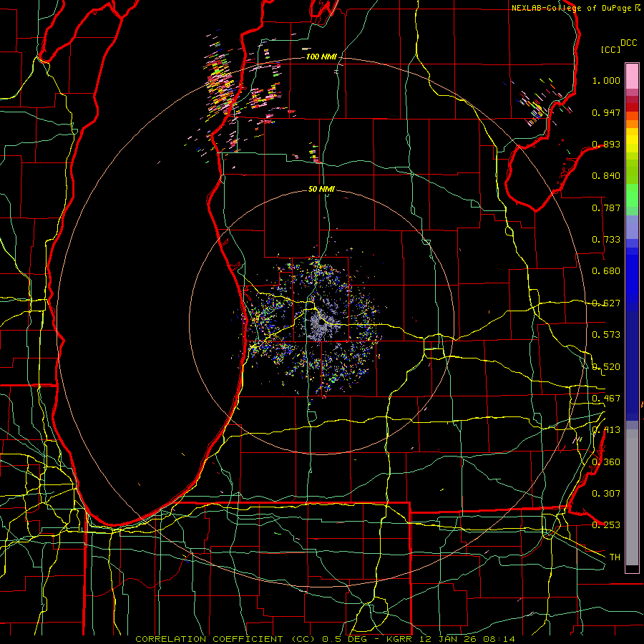Click the CORRELATION COEFFICIENT (CC) caption text
The height and width of the screenshot is (644, 644).
coord(225,639)
